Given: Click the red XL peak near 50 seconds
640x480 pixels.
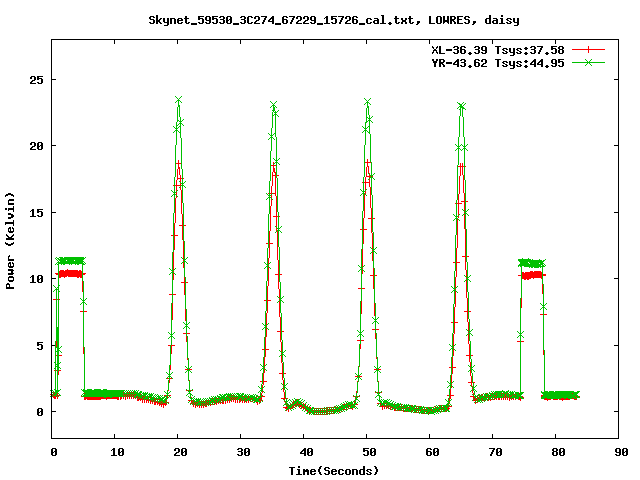Looking at the screenshot, I should [x=368, y=162].
